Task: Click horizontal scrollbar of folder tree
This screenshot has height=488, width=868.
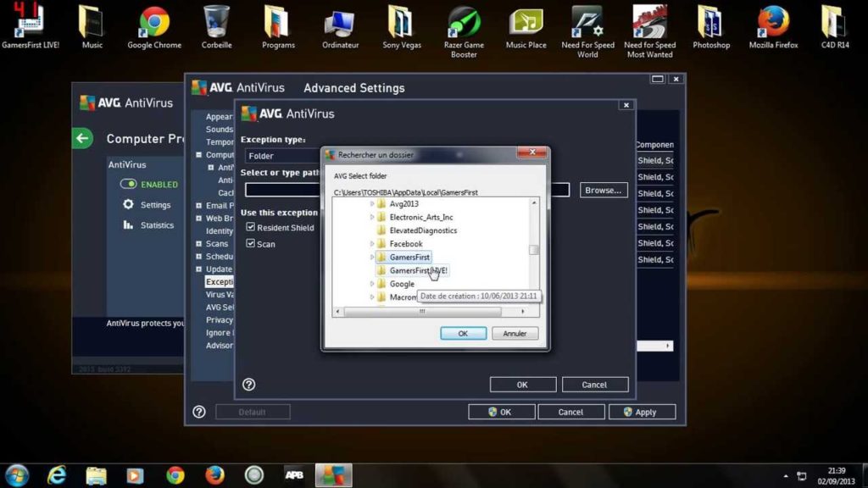Action: [422, 312]
